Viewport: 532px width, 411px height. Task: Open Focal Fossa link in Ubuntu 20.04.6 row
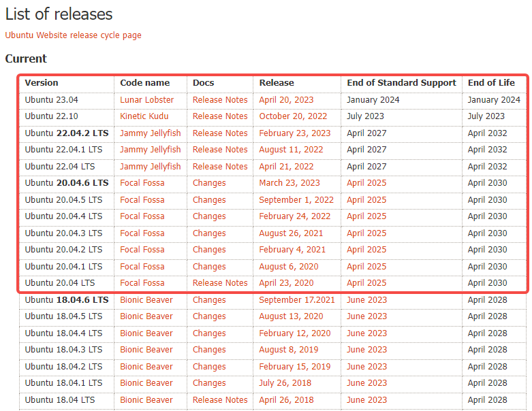(x=142, y=183)
